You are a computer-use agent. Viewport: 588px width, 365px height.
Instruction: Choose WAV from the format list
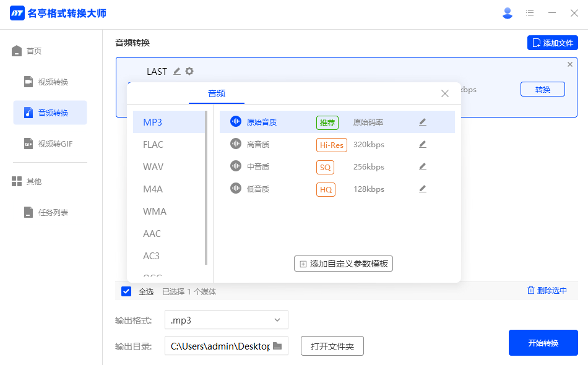[x=153, y=167]
